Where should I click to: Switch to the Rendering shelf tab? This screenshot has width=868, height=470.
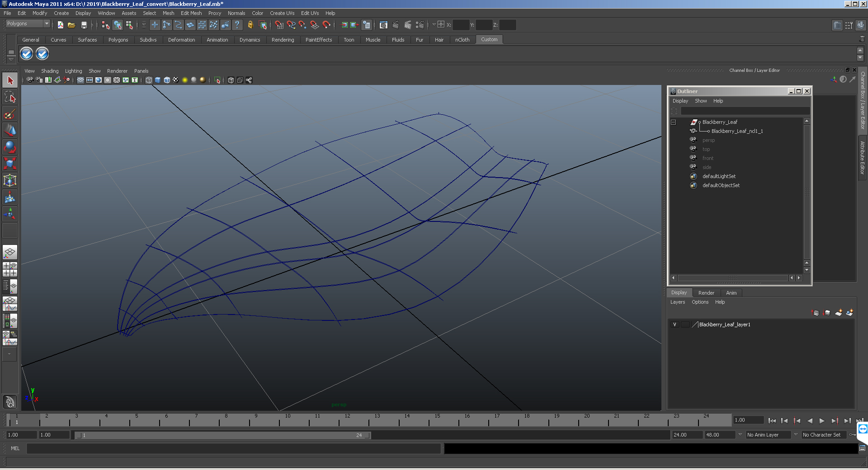[283, 40]
